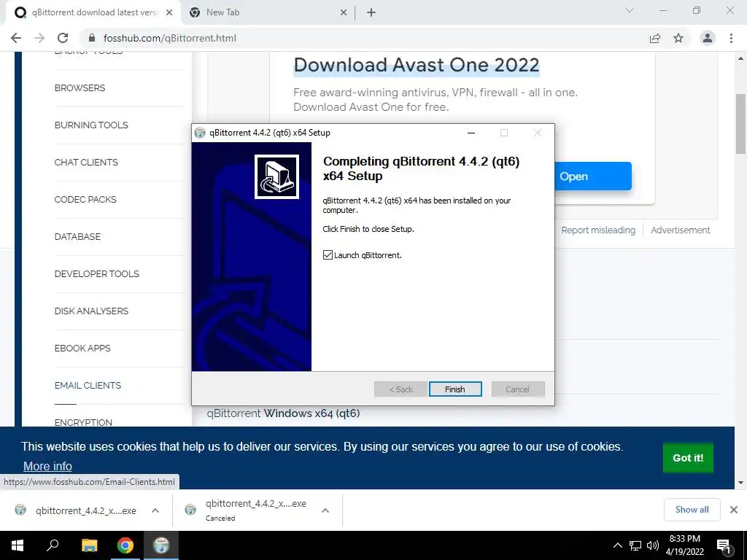Screen dimensions: 747x560
Task: Close the downloads bar
Action: [x=734, y=510]
